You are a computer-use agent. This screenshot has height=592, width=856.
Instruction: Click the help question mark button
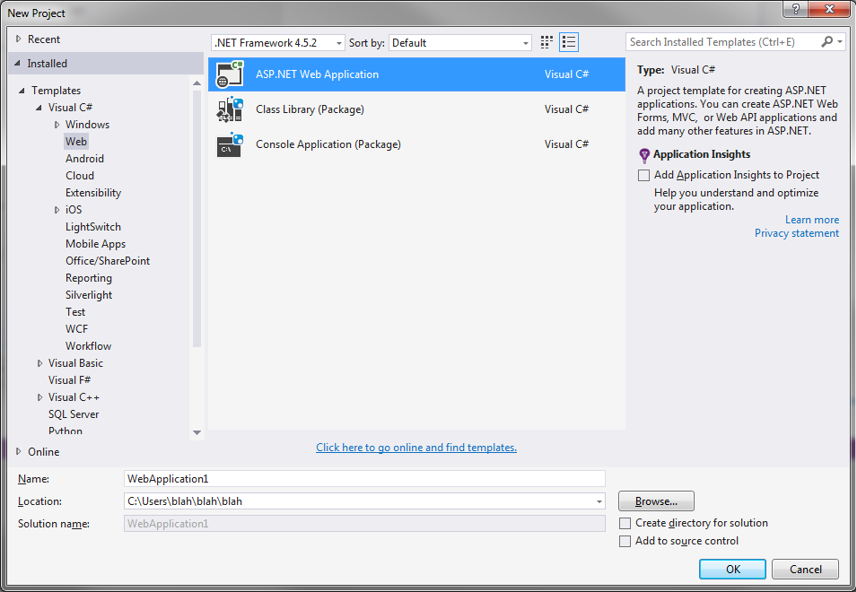coord(796,9)
